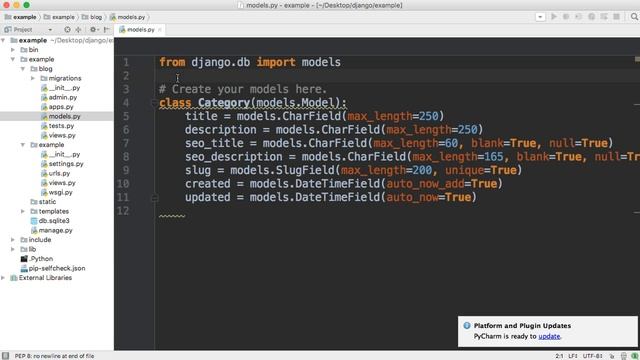Select admin.py in project tree
Viewport: 640px width, 360px height.
click(59, 98)
